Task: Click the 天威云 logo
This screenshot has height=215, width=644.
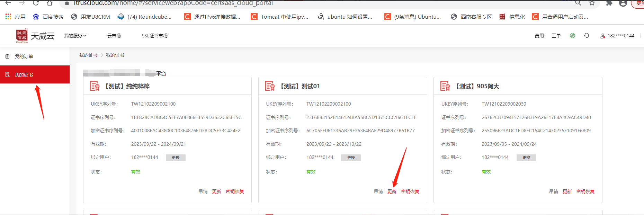Action: click(x=35, y=36)
